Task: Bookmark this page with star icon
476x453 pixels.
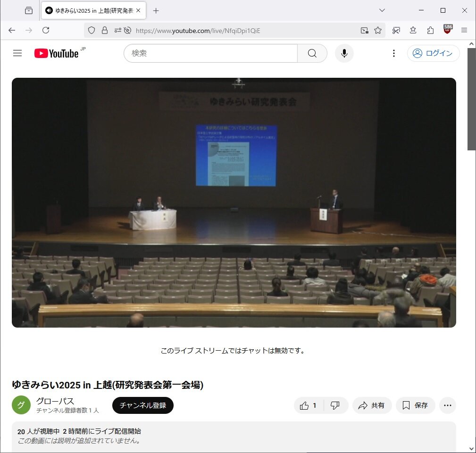Action: 378,30
